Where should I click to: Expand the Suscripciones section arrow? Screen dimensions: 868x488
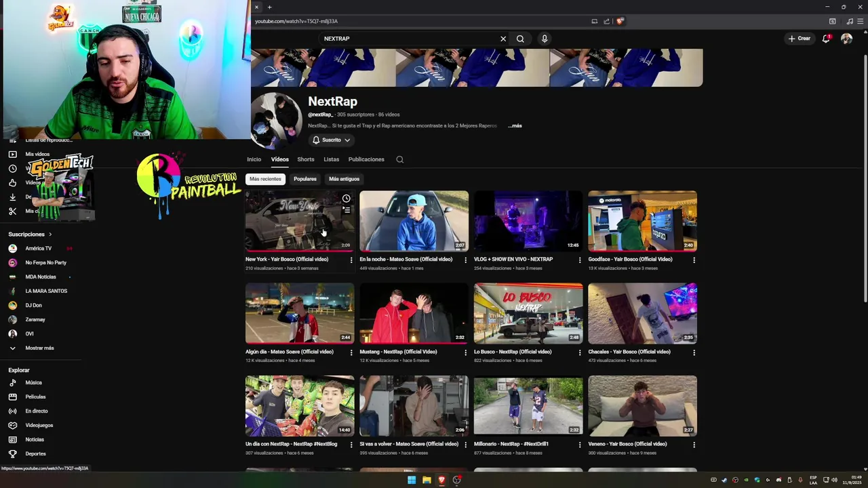coord(50,235)
